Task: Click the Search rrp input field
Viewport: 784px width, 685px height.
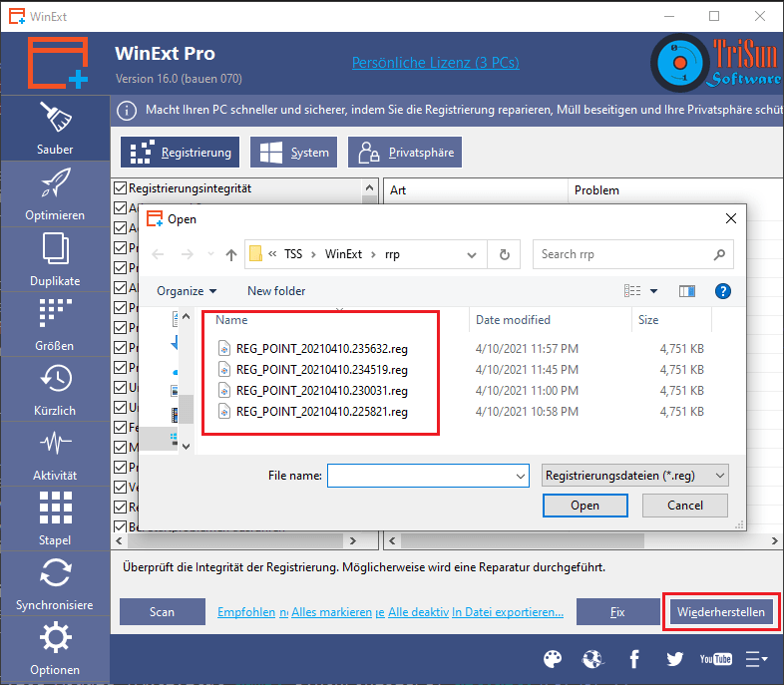Action: coord(623,254)
